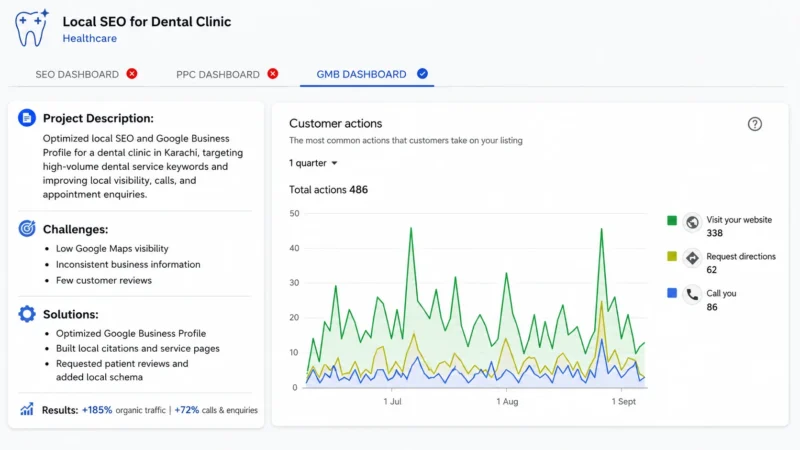The image size is (800, 450).
Task: Click the Customer actions heading
Action: (x=336, y=123)
